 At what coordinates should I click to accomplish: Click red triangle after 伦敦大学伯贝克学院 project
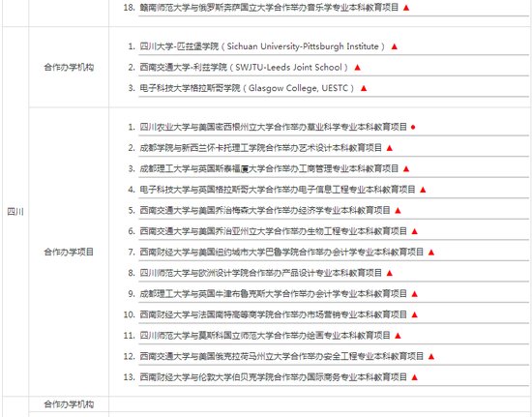point(414,377)
